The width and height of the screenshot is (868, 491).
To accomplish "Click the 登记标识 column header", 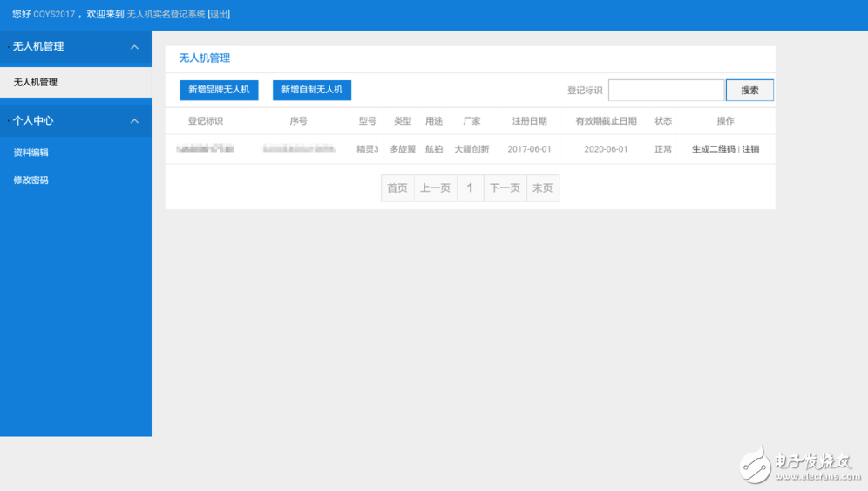I will click(206, 121).
